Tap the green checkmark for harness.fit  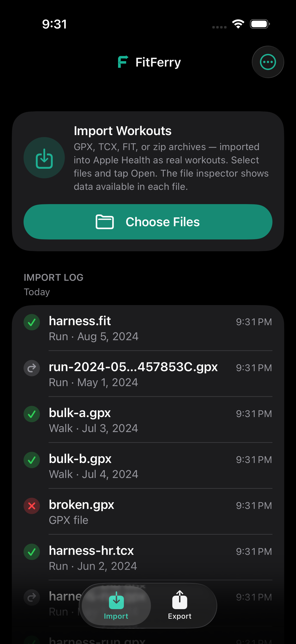click(x=32, y=322)
